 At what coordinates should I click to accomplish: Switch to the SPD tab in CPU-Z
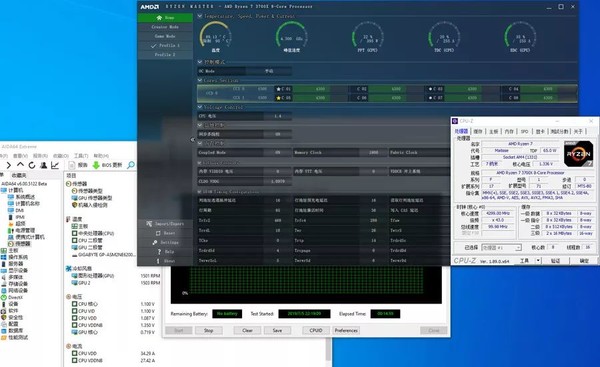[524, 131]
